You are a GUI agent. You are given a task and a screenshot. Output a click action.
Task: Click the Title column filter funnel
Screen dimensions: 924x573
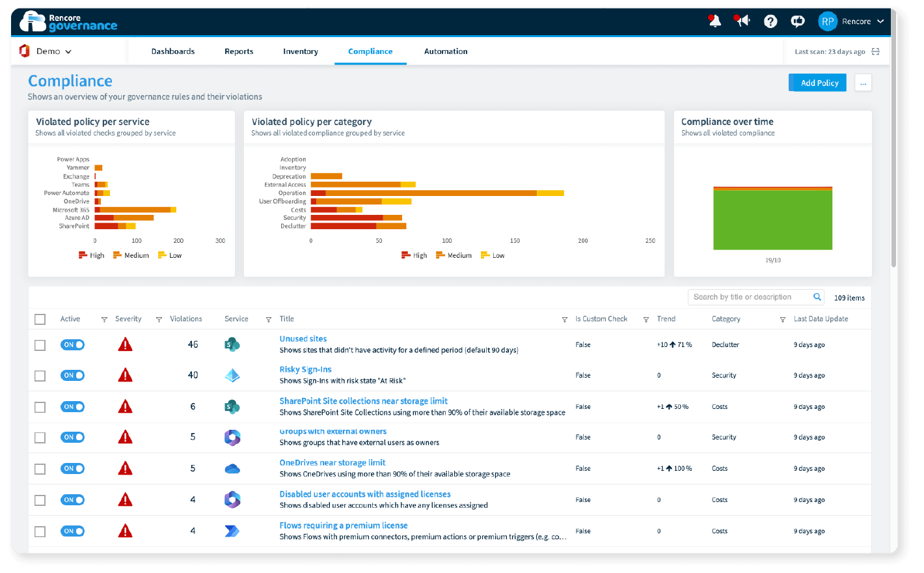click(565, 320)
